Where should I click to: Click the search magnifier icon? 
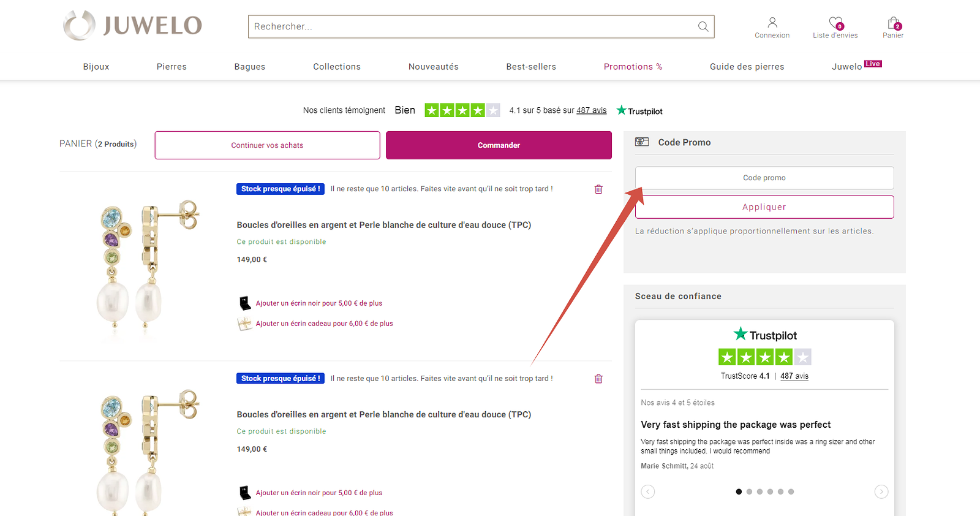coord(703,26)
